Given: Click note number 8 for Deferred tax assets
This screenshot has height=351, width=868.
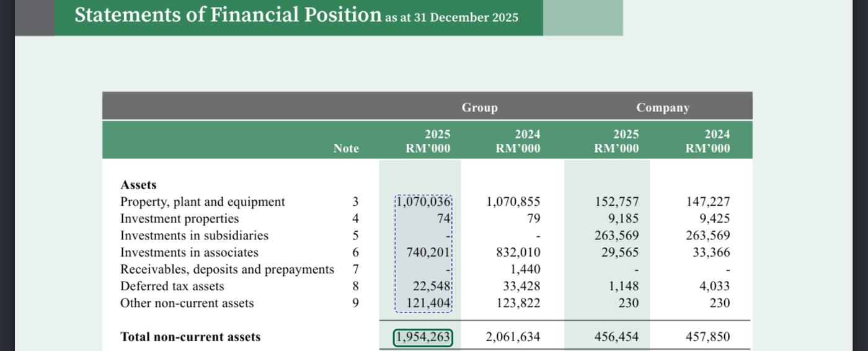Looking at the screenshot, I should pos(355,287).
